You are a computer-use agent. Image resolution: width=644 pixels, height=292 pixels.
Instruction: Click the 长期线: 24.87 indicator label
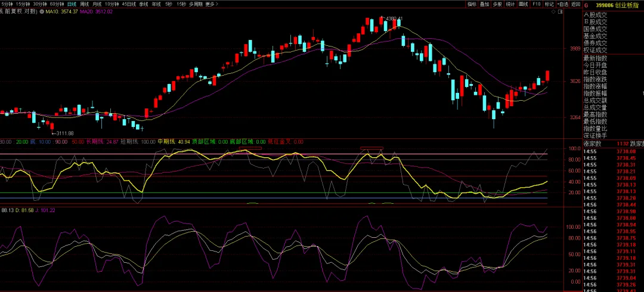pos(103,142)
